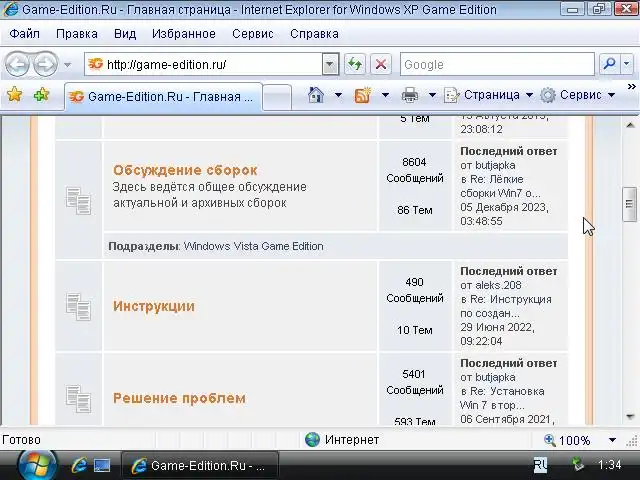Image resolution: width=640 pixels, height=480 pixels.
Task: Click Show Desktop quick launch icon
Action: (102, 465)
